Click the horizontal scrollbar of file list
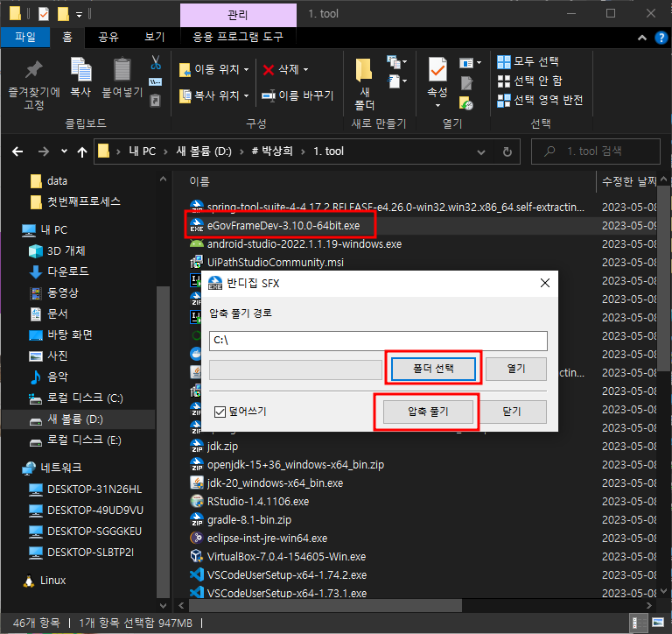This screenshot has width=672, height=634. coord(325,606)
